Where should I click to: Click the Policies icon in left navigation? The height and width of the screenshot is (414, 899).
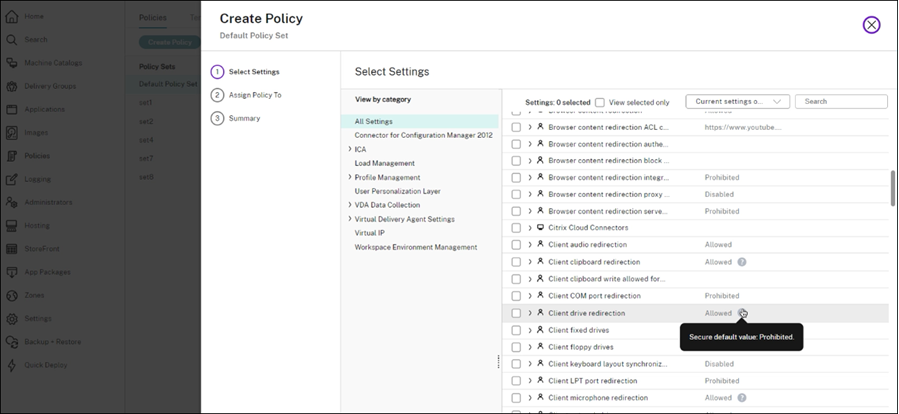click(12, 156)
